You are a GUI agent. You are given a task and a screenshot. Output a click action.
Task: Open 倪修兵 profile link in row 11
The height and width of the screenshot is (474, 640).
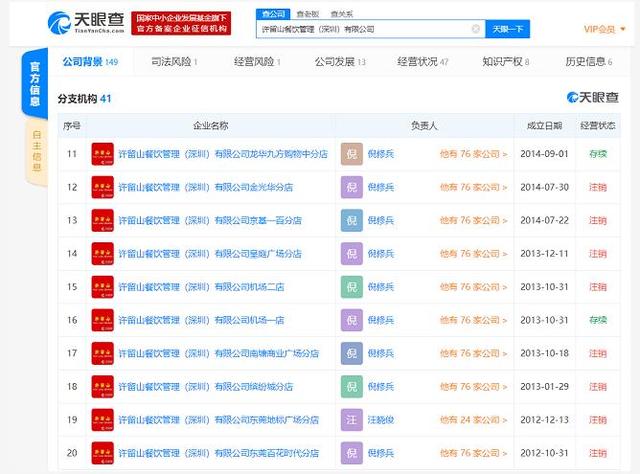tap(380, 154)
